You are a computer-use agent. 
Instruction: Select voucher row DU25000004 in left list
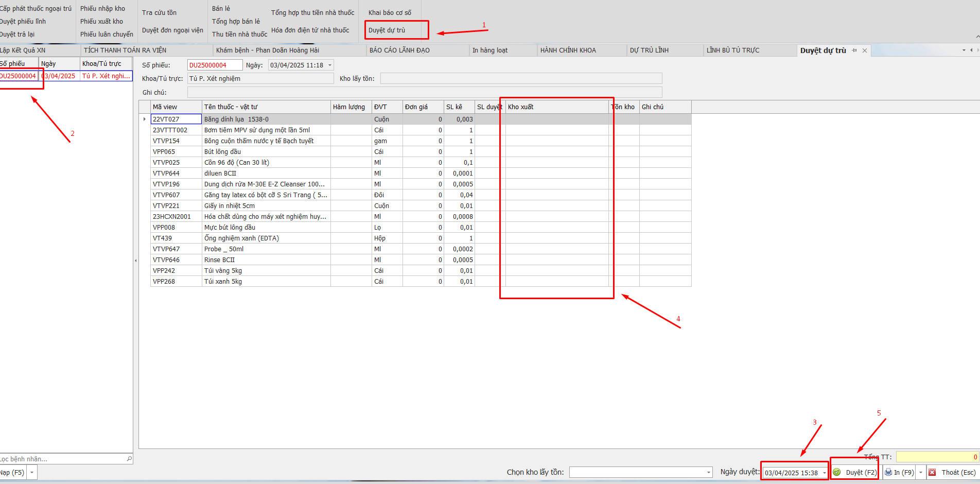pyautogui.click(x=19, y=76)
